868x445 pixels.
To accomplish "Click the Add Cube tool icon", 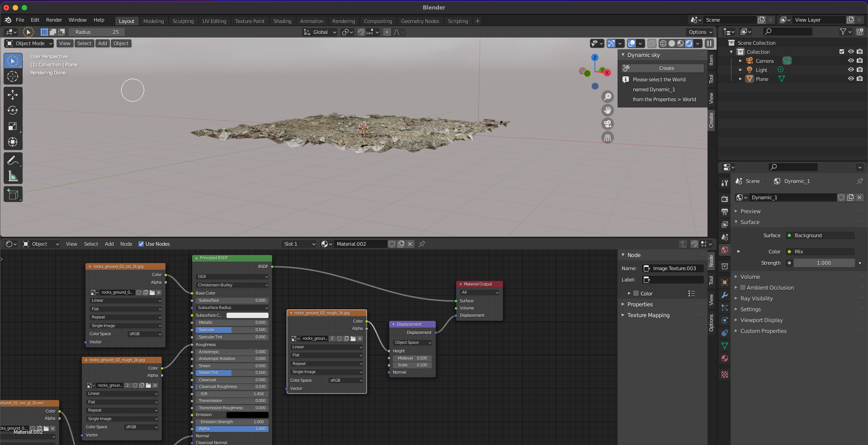I will [x=13, y=195].
